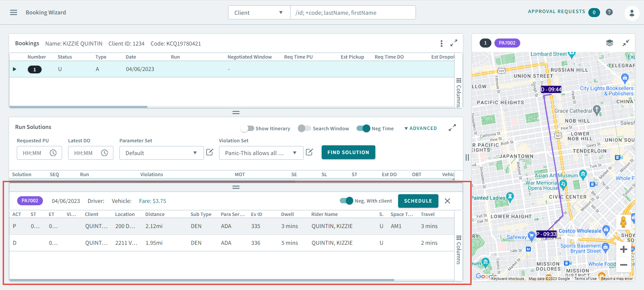Expand the ADVANCED options section
Viewport: 644px width, 290px height.
[421, 128]
